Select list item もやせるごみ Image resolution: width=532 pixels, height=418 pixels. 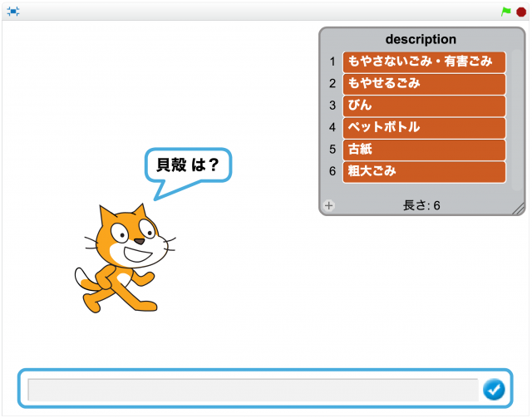pos(424,84)
